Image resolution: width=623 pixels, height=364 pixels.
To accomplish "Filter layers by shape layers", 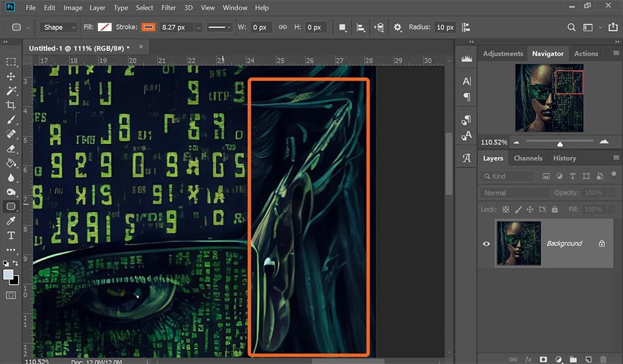I will coord(586,176).
